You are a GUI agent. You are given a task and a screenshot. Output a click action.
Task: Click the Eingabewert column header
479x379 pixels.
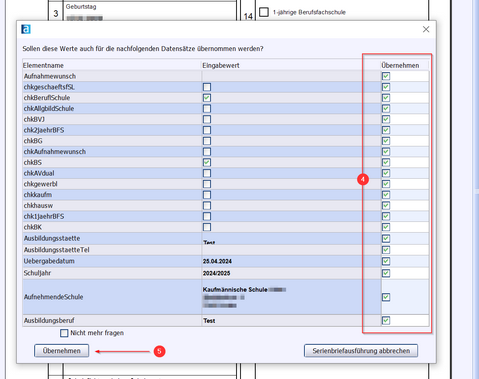coord(291,65)
